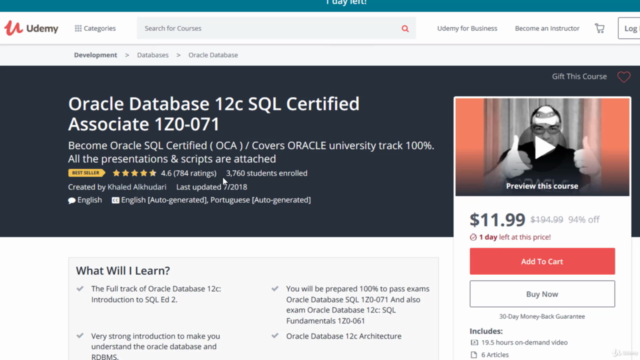Viewport: 640px width, 360px height.
Task: Click the $194.99 original price
Action: [x=547, y=220]
